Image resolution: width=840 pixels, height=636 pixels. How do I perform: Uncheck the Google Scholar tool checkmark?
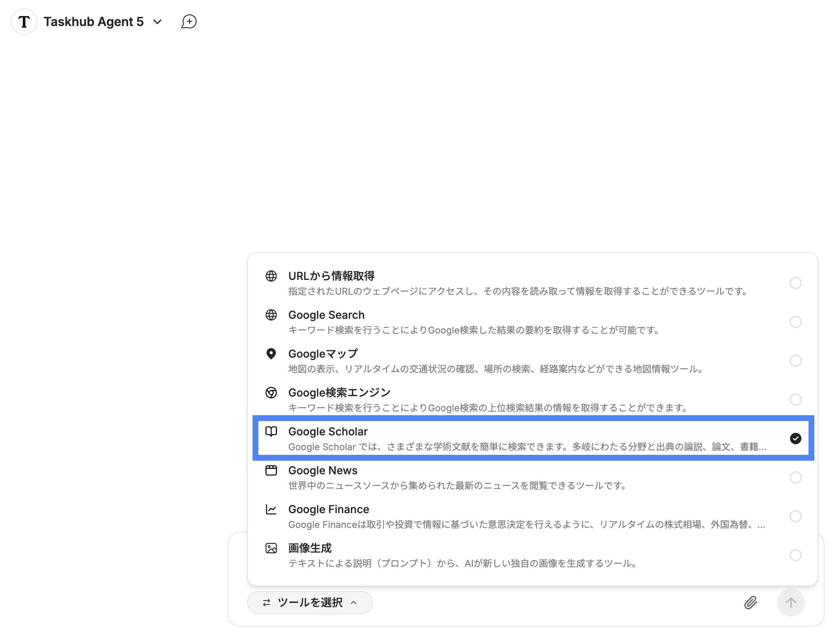pyautogui.click(x=795, y=439)
